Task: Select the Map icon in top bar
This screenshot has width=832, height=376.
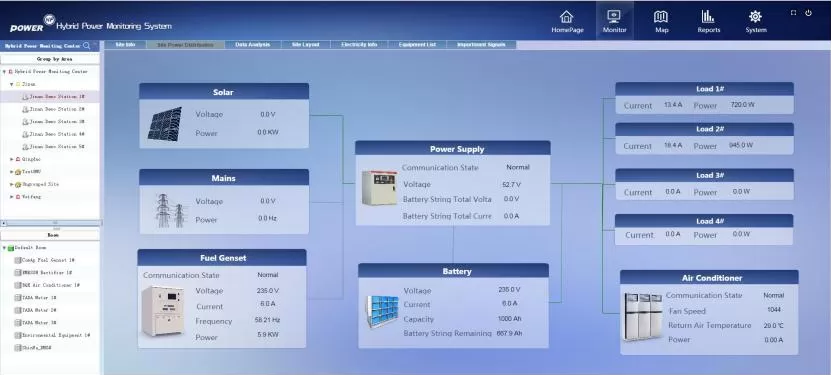Action: (661, 17)
